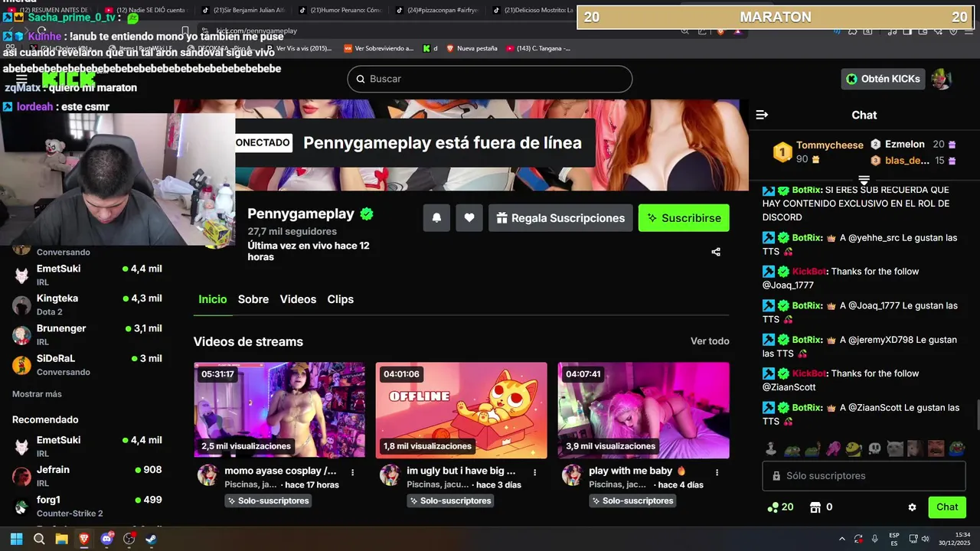Viewport: 980px width, 551px height.
Task: Open forg1 Counter-Strike 2 channel
Action: coord(87,506)
